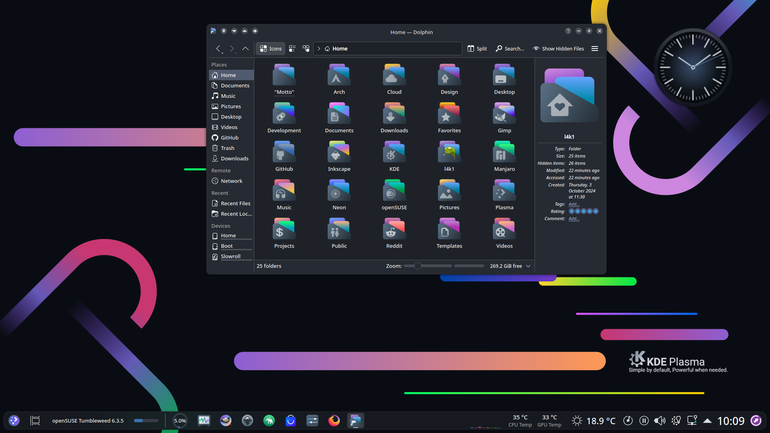Select the Boot device in sidebar
Image resolution: width=770 pixels, height=433 pixels.
click(x=231, y=246)
